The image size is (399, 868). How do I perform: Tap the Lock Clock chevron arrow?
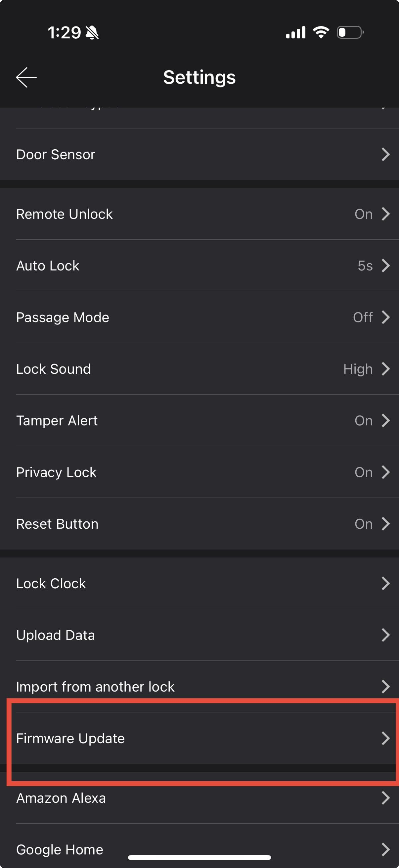click(385, 583)
